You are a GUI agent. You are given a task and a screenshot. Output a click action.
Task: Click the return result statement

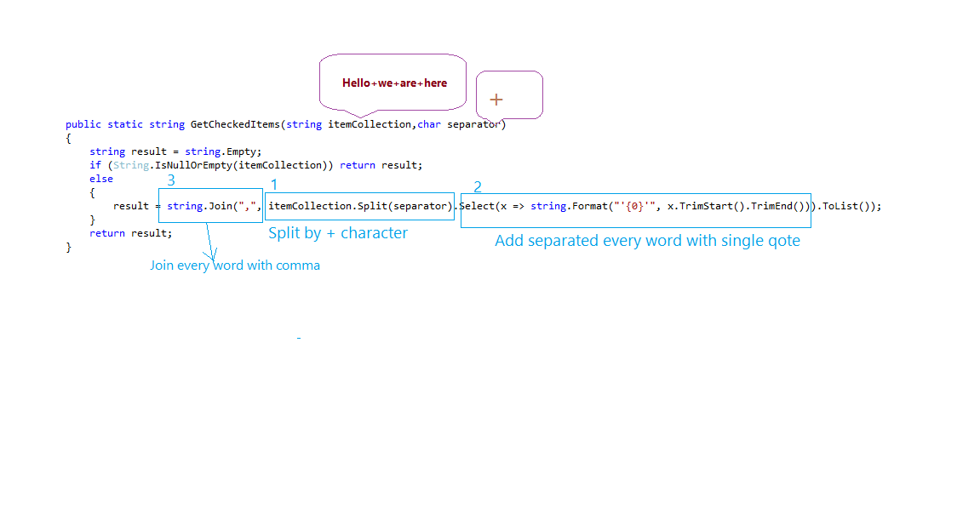[x=131, y=232]
